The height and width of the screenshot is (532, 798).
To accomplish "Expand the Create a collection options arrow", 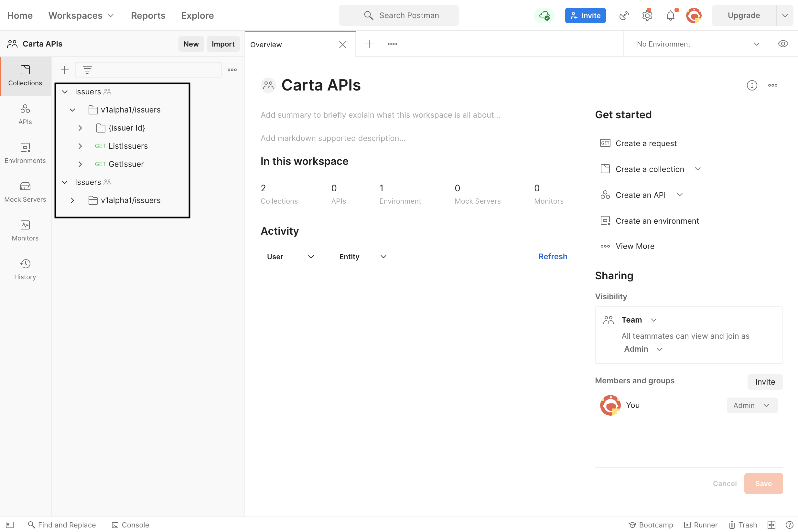I will coord(697,169).
